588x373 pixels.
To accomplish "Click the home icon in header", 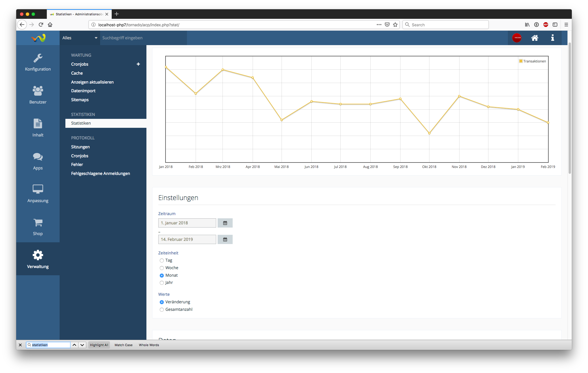I will 534,38.
